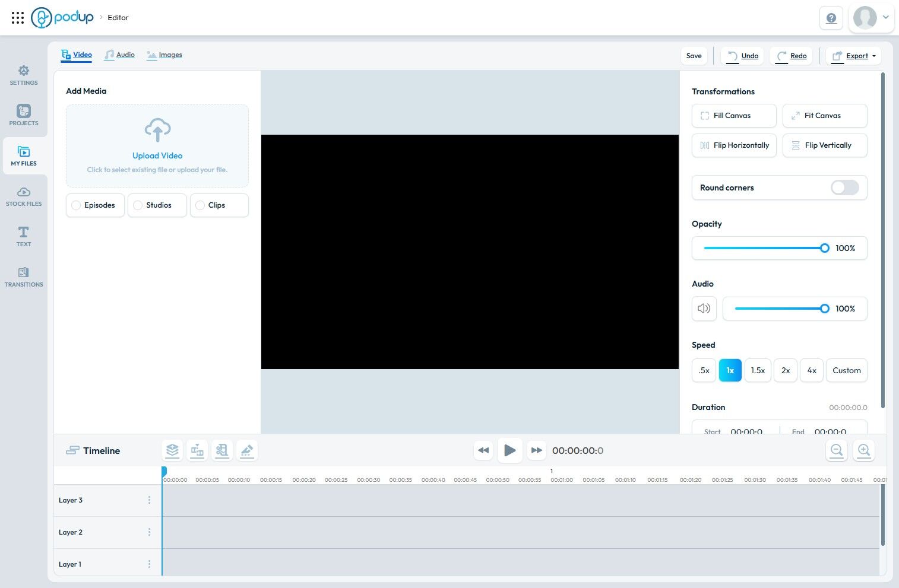This screenshot has height=588, width=899.
Task: Open the Stock Files sidebar panel
Action: coord(24,196)
